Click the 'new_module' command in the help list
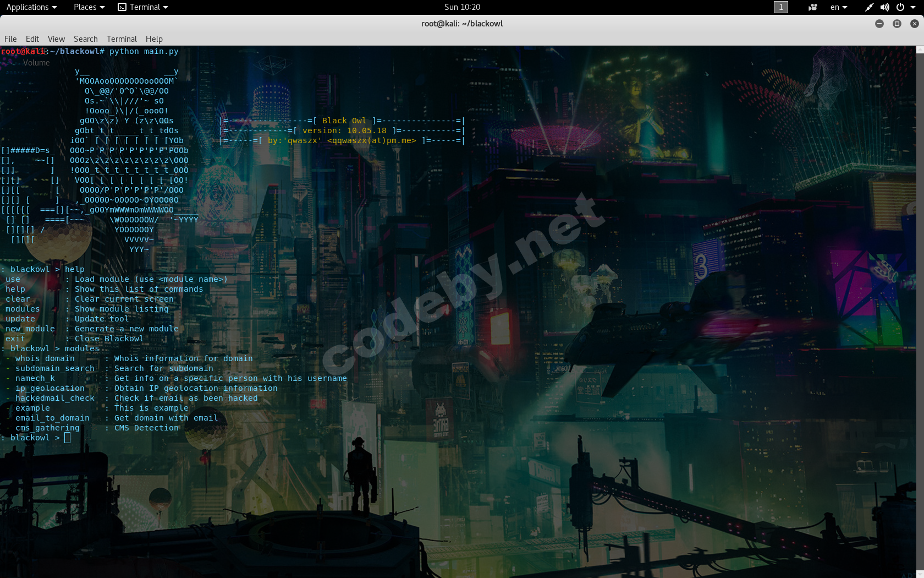Image resolution: width=924 pixels, height=578 pixels. point(30,329)
